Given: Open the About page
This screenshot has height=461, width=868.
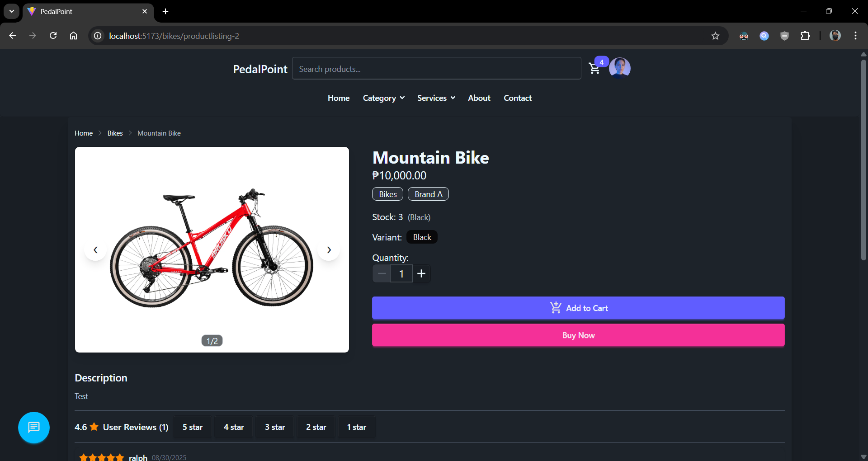Looking at the screenshot, I should [479, 98].
